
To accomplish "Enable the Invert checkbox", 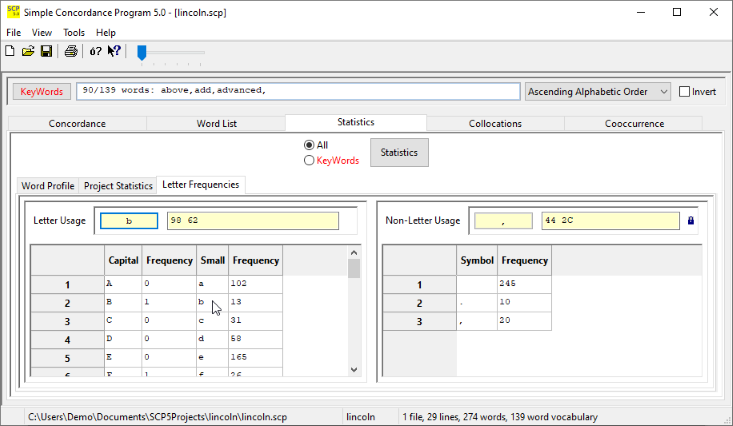I will (x=685, y=92).
